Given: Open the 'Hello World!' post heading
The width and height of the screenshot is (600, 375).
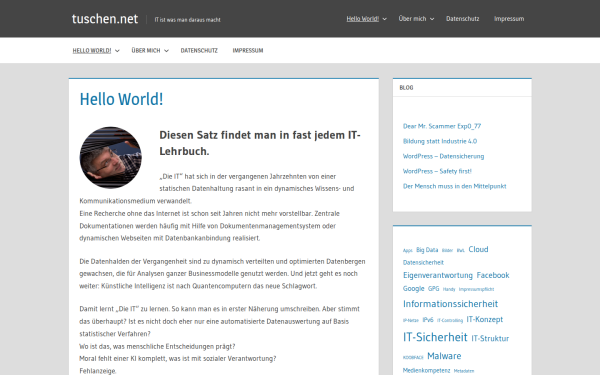Looking at the screenshot, I should [x=121, y=99].
